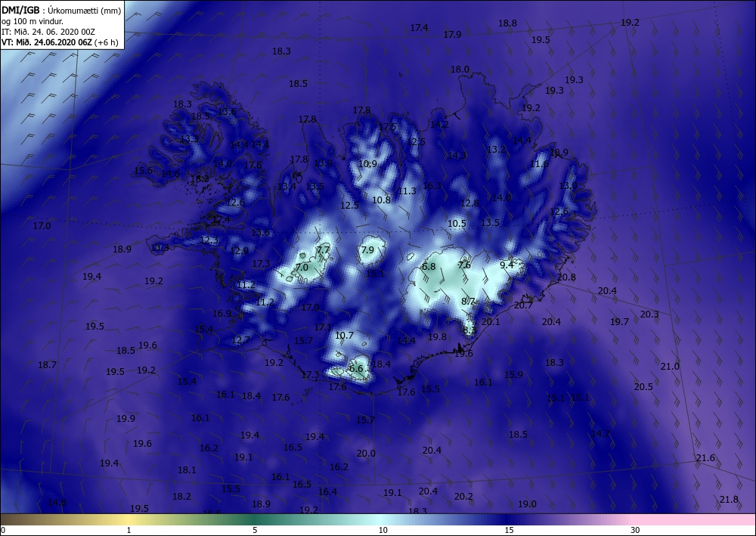Click the 11.6 value on the map

[x=539, y=164]
